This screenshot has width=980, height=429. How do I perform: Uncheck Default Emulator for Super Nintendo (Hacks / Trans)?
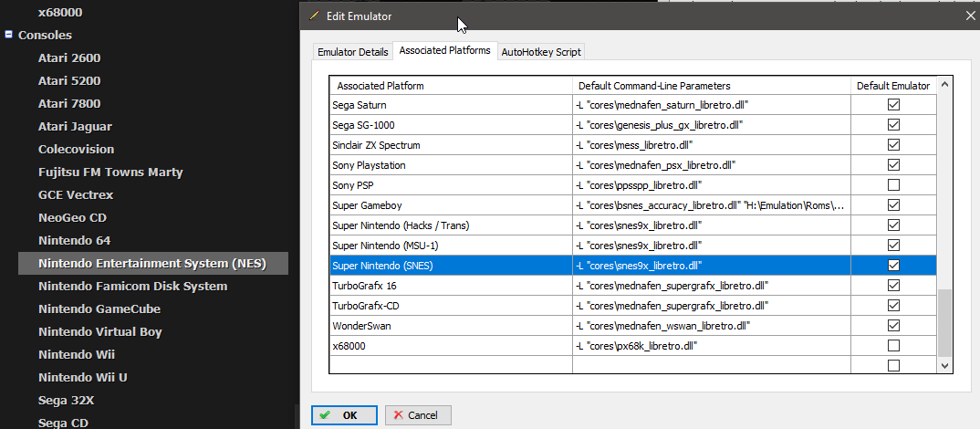coord(893,225)
